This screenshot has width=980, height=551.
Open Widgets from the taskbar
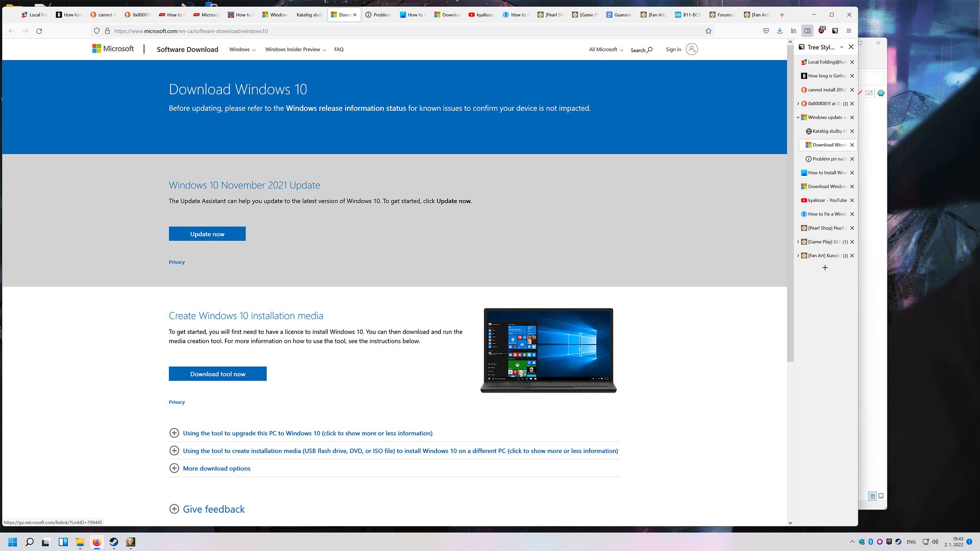[x=63, y=542]
